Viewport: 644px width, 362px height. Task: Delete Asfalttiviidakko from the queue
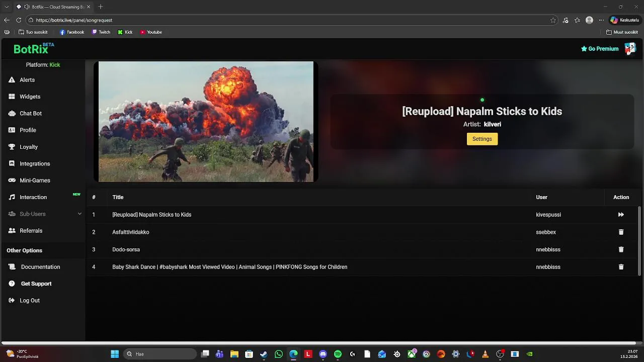(621, 232)
